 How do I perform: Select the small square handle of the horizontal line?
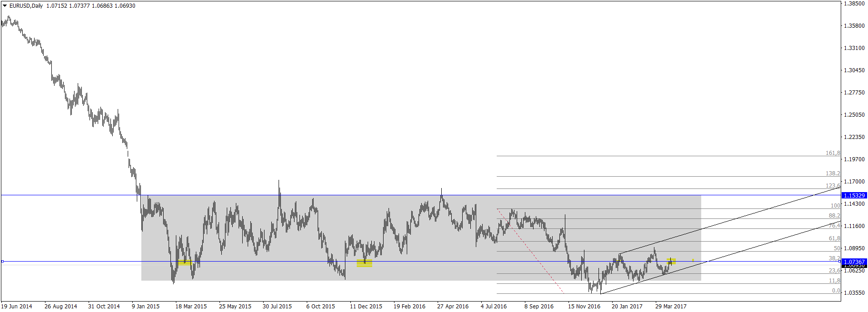point(2,261)
